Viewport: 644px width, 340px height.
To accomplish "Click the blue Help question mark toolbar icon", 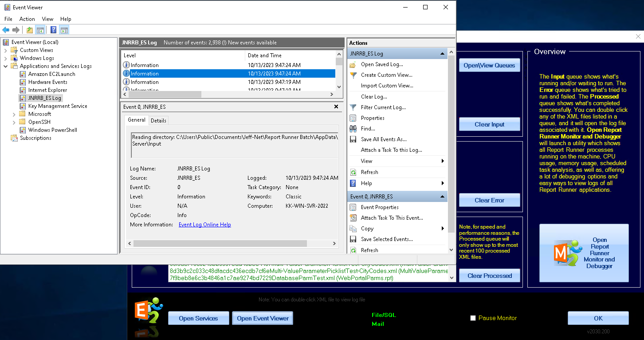I will click(x=54, y=30).
